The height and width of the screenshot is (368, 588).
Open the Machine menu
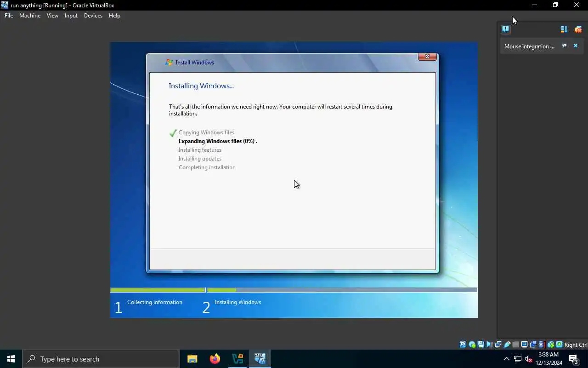pyautogui.click(x=30, y=15)
